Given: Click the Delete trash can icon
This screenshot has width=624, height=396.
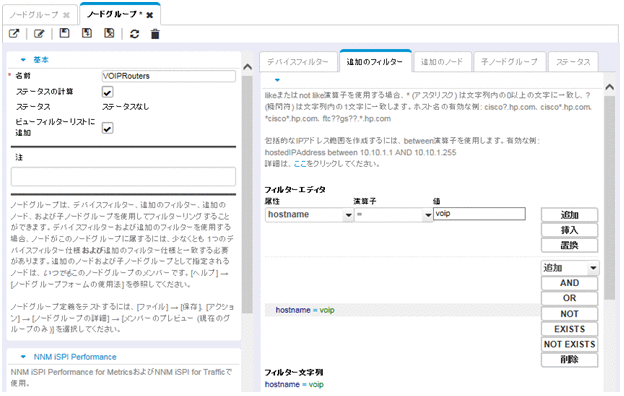Looking at the screenshot, I should click(155, 34).
